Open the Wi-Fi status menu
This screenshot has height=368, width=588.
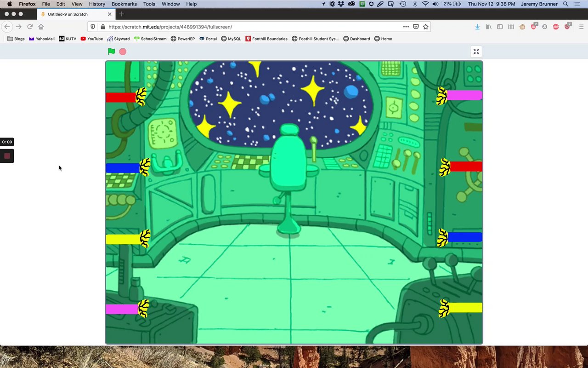[x=425, y=4]
